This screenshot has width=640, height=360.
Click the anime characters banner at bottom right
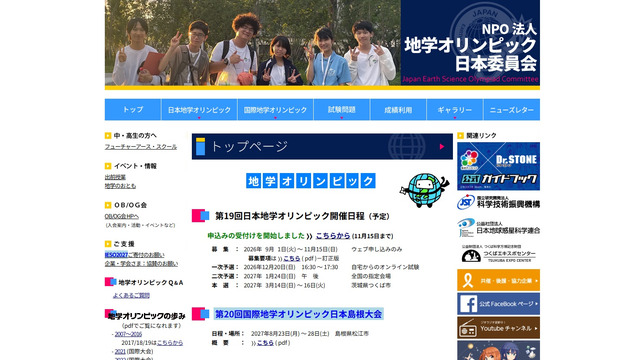coord(498,351)
